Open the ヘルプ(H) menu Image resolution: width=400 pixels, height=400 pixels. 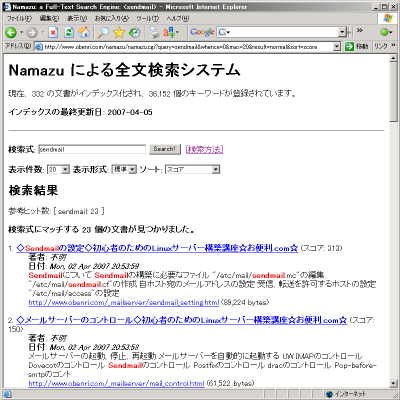178,18
